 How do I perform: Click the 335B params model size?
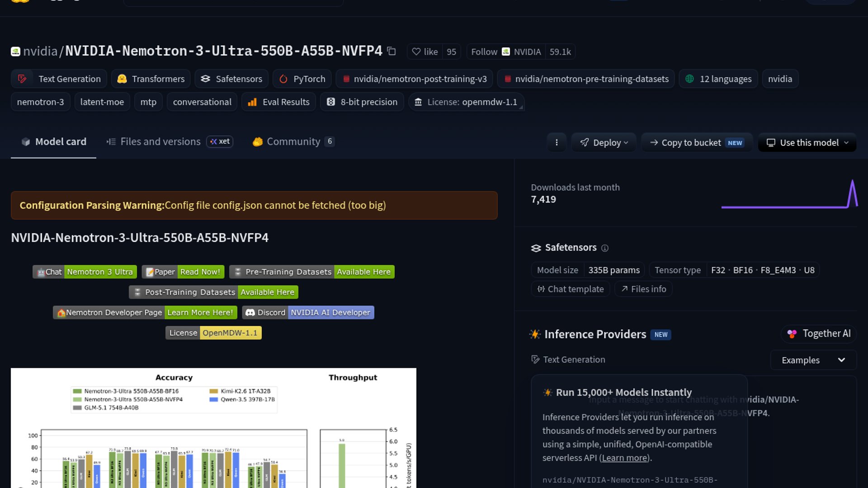coord(614,270)
